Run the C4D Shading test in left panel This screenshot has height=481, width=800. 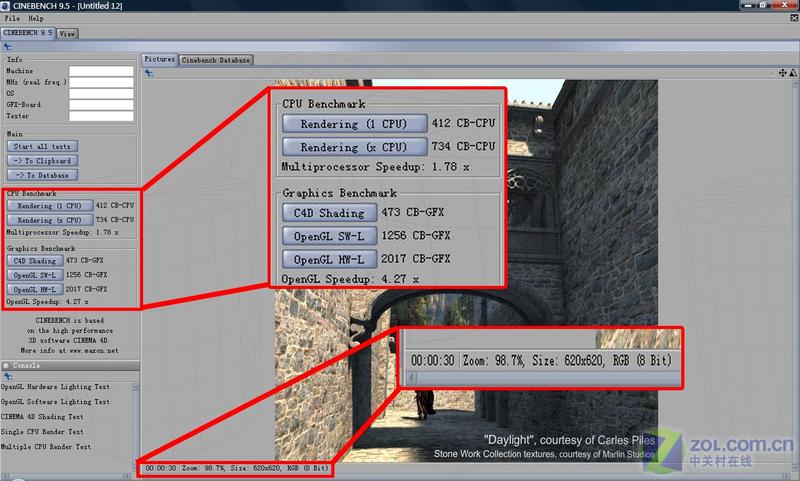point(35,261)
